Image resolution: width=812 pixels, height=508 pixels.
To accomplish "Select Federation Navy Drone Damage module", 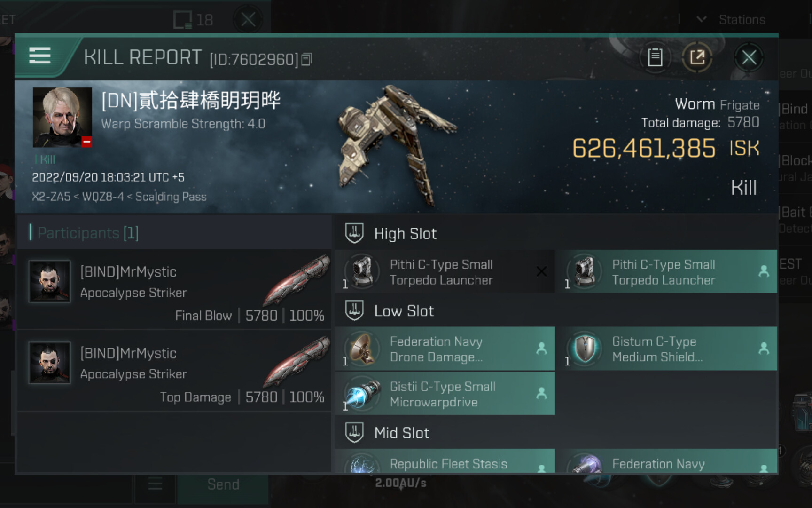I will tap(445, 349).
